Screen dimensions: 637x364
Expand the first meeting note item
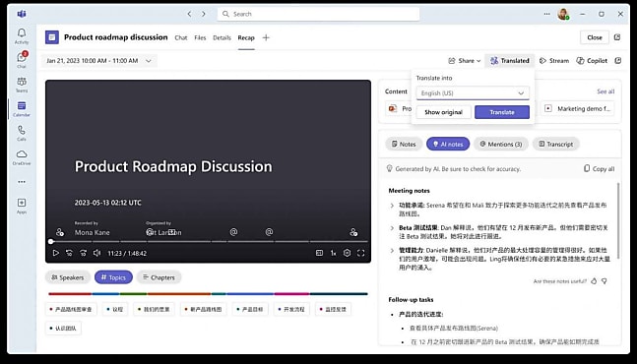tap(392, 206)
